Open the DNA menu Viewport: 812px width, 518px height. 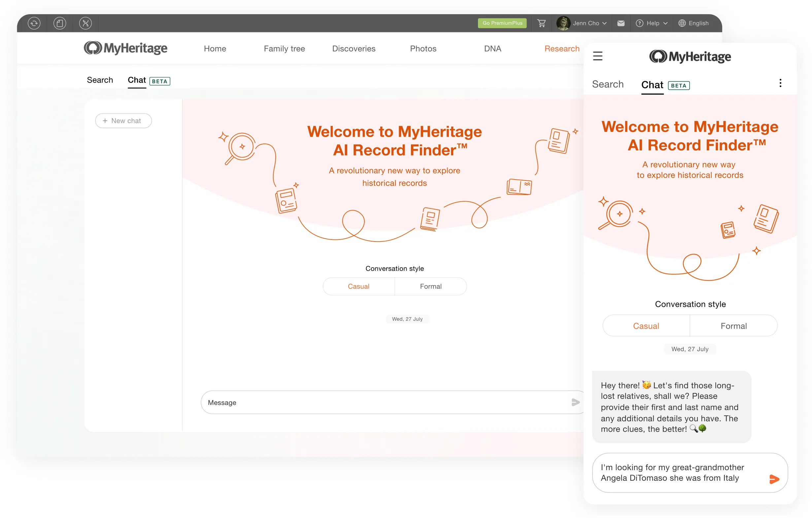492,49
